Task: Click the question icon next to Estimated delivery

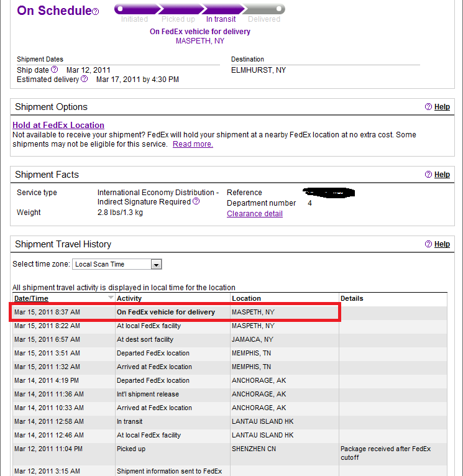Action: pyautogui.click(x=85, y=79)
